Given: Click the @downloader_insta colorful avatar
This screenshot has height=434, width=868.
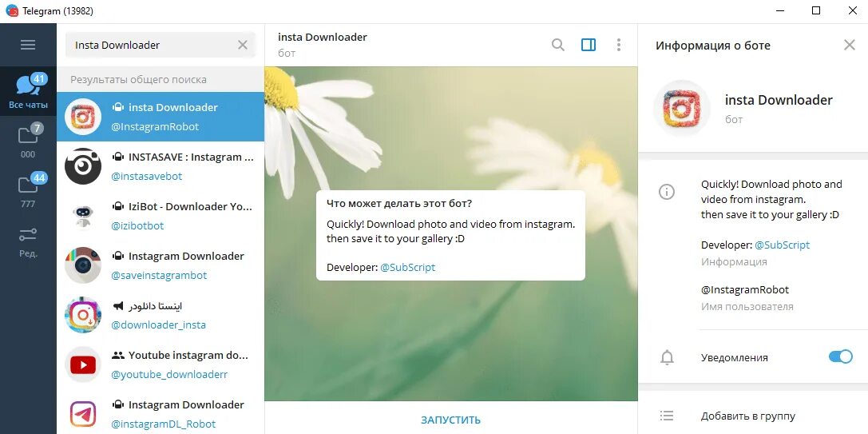Looking at the screenshot, I should point(83,315).
